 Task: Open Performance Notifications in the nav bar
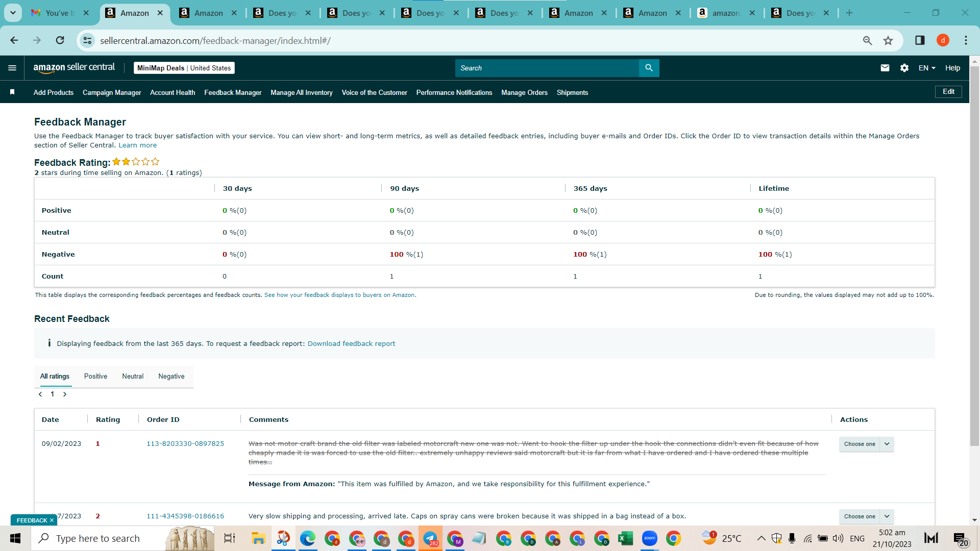454,92
